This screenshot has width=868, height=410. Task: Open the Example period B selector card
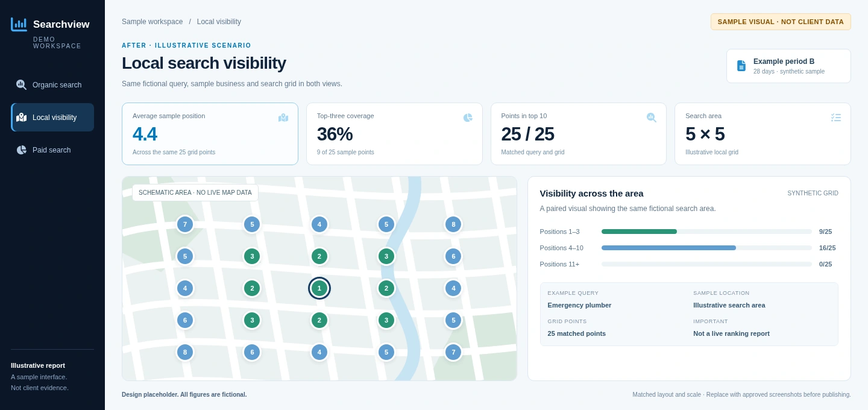point(788,66)
